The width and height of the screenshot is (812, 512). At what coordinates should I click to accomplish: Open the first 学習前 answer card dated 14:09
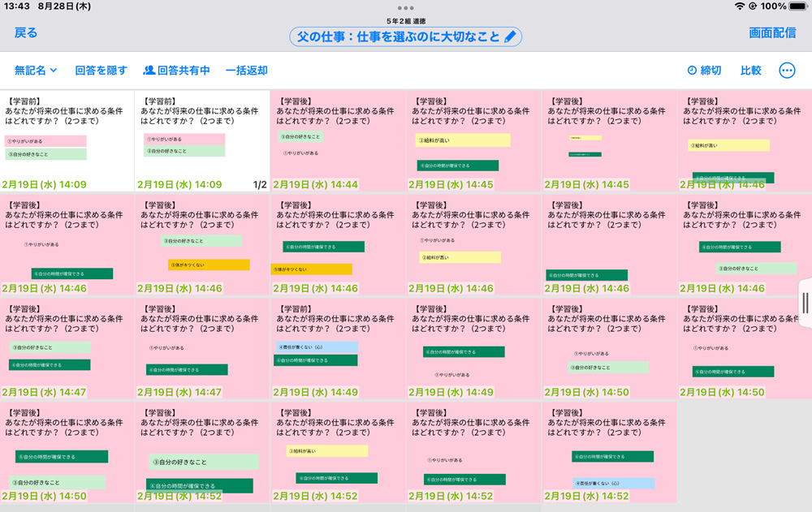point(67,140)
